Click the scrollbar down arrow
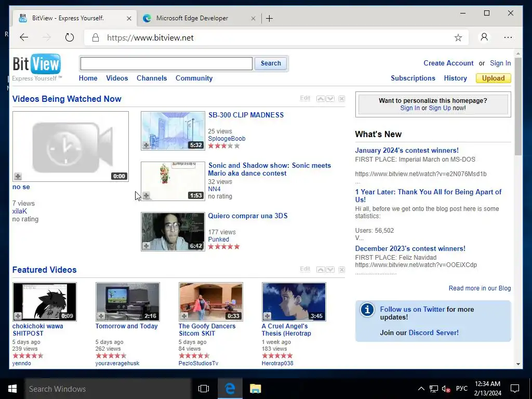 pos(518,364)
